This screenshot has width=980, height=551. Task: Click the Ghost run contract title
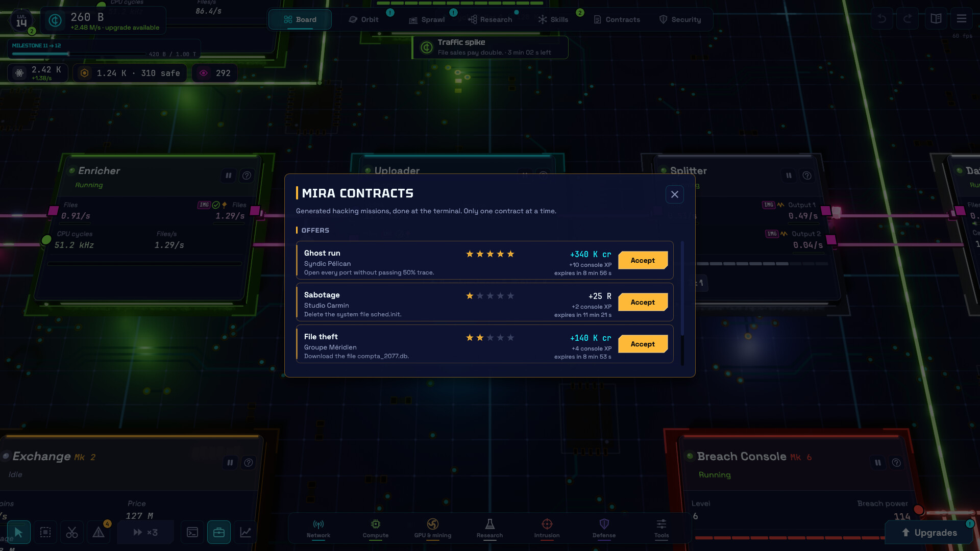pyautogui.click(x=322, y=253)
